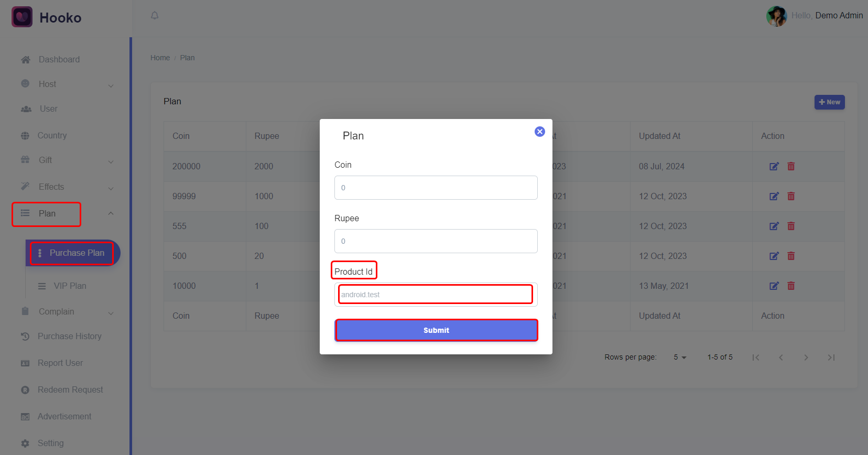Click the New plan button
Image resolution: width=868 pixels, height=455 pixels.
(x=829, y=102)
